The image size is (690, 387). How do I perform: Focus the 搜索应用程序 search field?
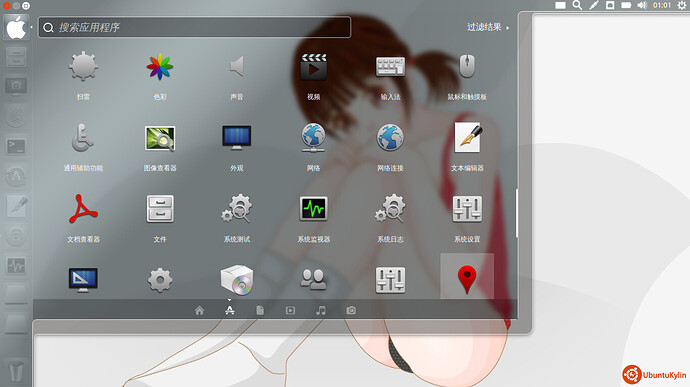point(195,27)
